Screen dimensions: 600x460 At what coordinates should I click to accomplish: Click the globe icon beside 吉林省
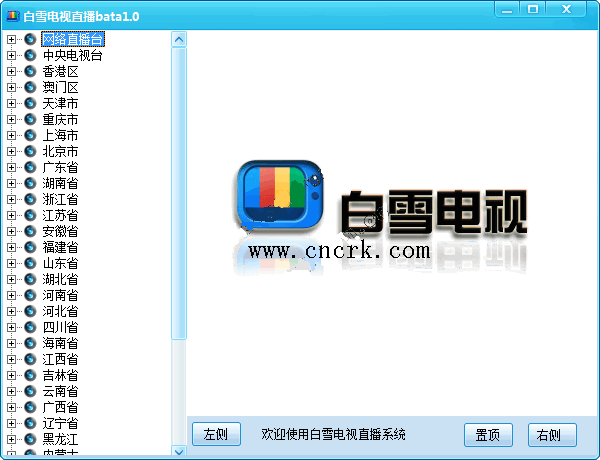[x=30, y=375]
